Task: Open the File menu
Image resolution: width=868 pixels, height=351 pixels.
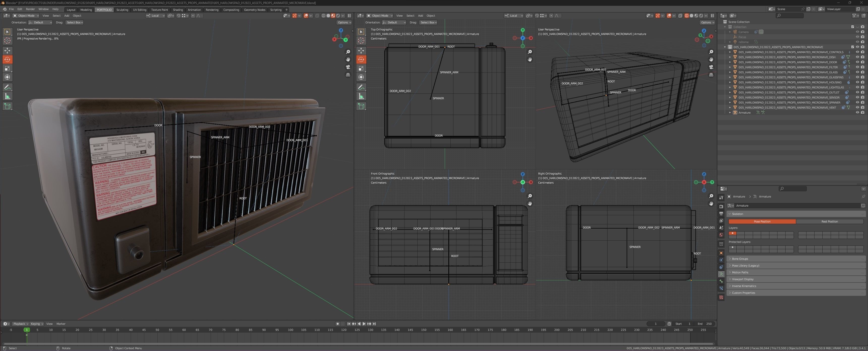Action: (x=11, y=9)
